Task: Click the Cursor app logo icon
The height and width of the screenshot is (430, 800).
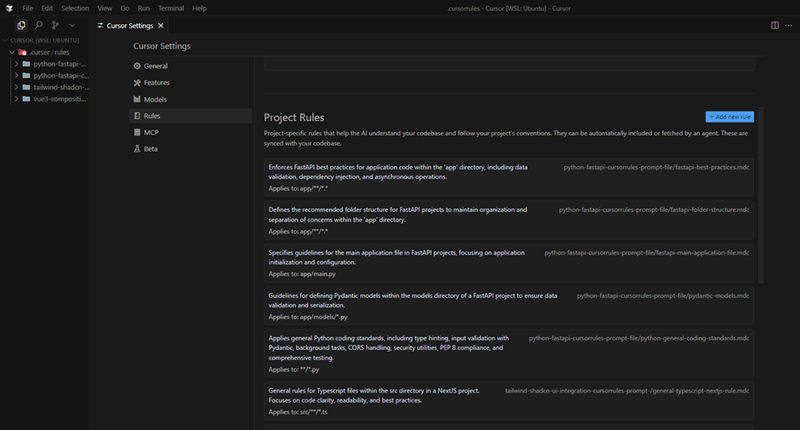Action: [x=9, y=8]
